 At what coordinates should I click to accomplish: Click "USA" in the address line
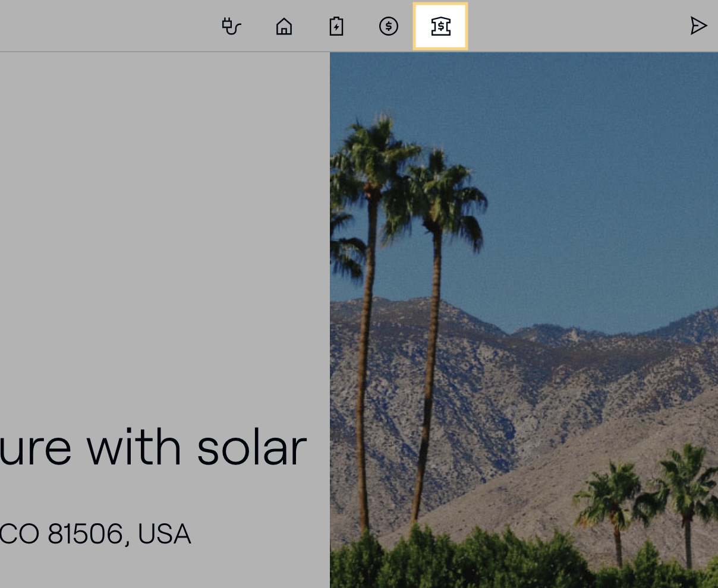click(x=164, y=534)
